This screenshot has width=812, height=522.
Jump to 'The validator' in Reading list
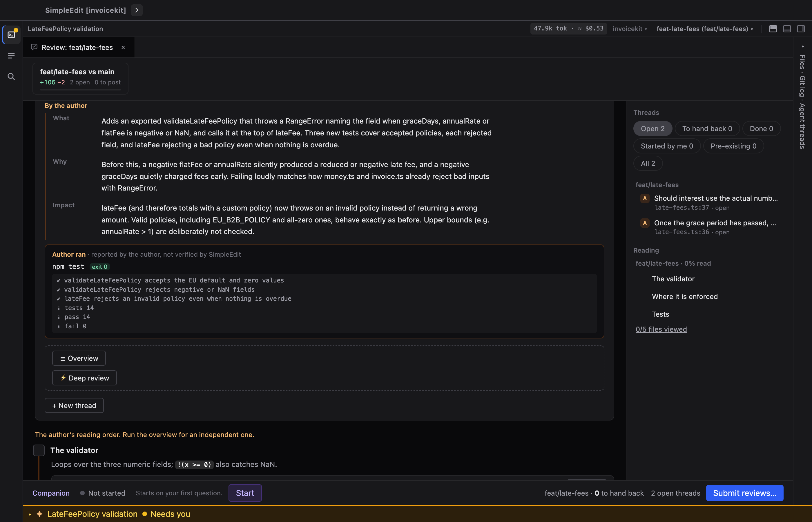673,279
